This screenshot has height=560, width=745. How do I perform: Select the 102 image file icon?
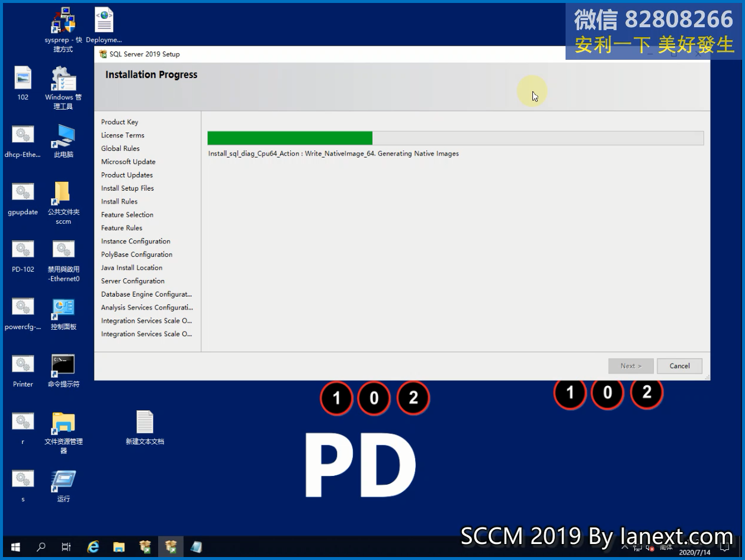pyautogui.click(x=23, y=78)
